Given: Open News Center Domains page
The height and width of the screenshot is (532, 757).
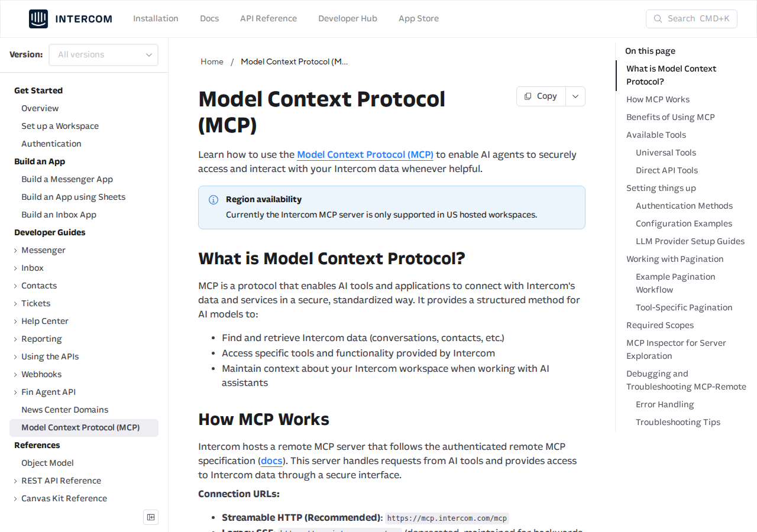Looking at the screenshot, I should click(x=64, y=410).
